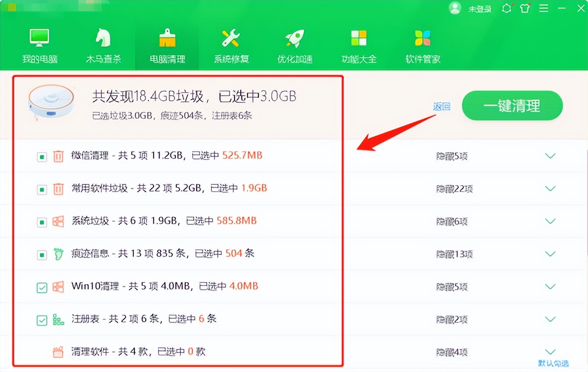The image size is (588, 372).
Task: Click the 返回 link
Action: (x=441, y=106)
